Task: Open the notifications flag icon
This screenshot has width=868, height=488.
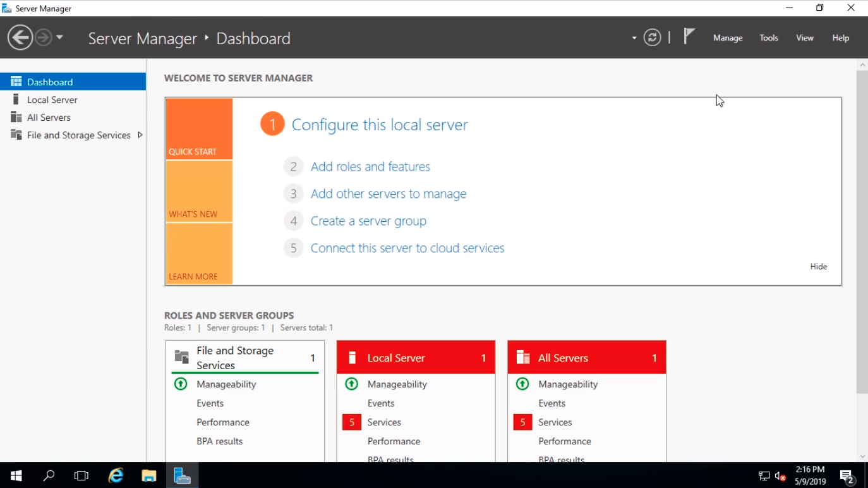Action: [x=689, y=37]
